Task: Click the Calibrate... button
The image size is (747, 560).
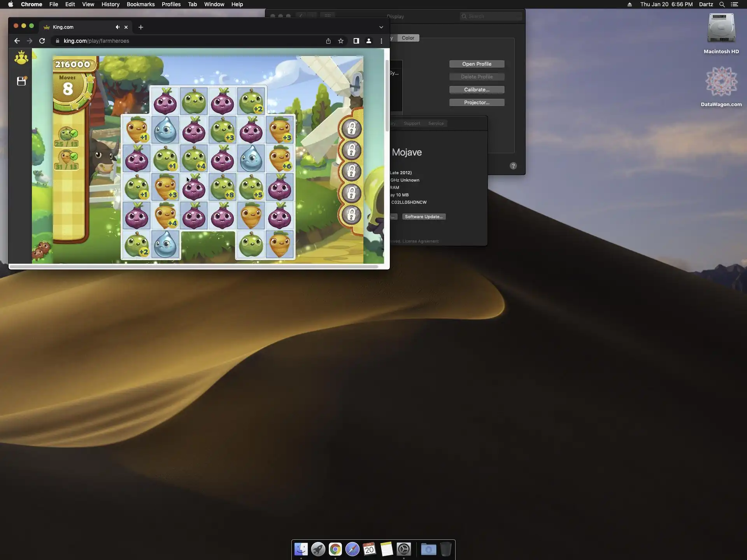Action: [477, 90]
